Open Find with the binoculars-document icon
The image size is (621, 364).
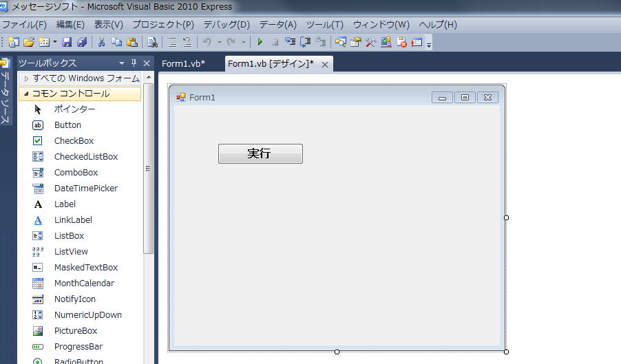[152, 42]
